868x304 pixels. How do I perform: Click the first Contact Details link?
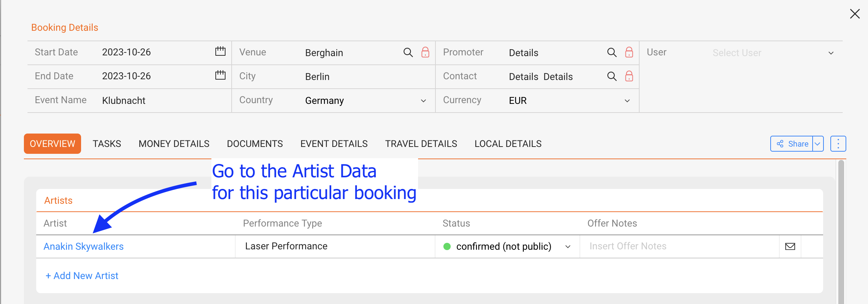(523, 77)
